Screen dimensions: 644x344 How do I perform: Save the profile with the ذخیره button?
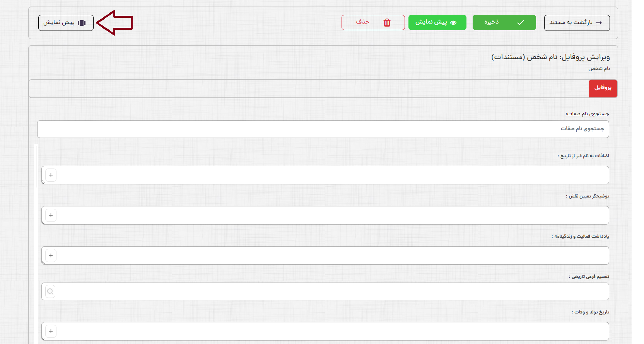(504, 22)
